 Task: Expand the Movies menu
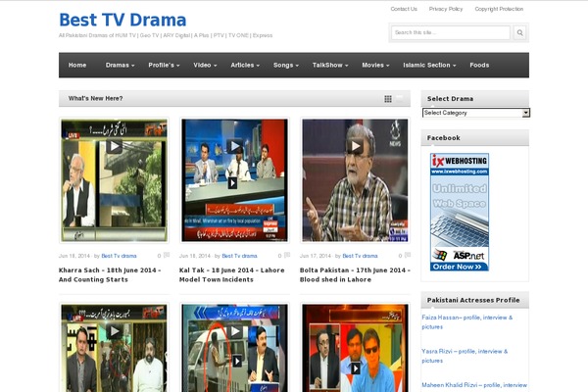[375, 66]
